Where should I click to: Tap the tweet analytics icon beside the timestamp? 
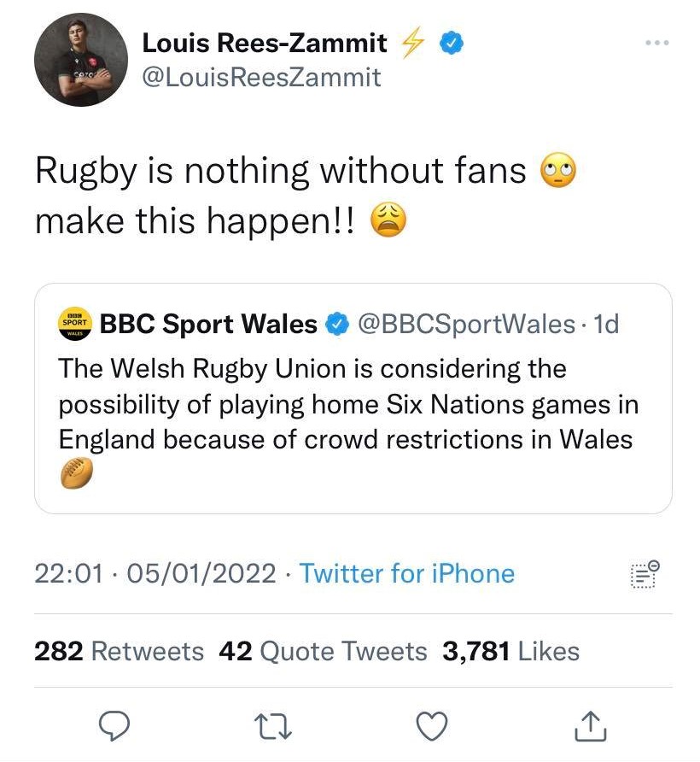pos(644,574)
